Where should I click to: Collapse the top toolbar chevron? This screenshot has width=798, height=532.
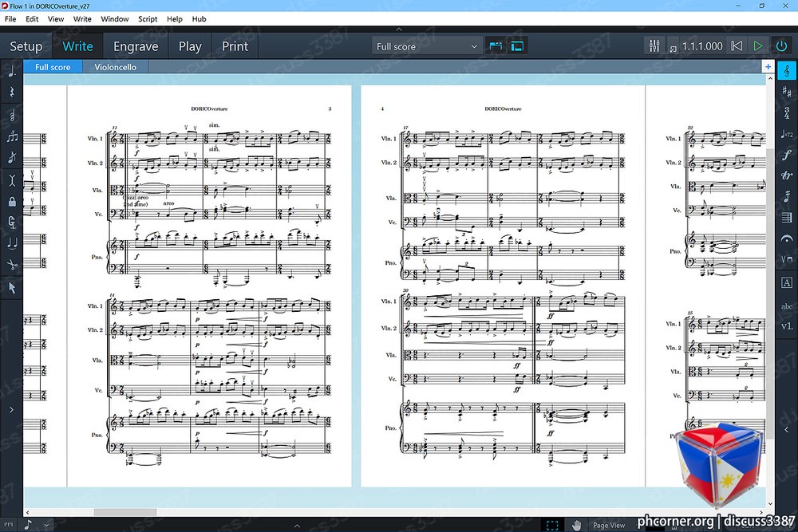(x=399, y=29)
